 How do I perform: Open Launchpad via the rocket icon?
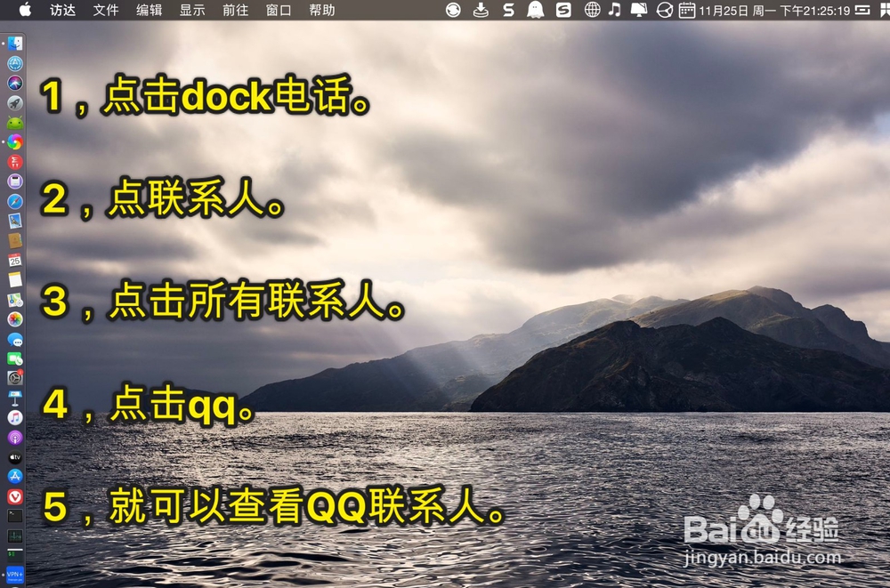pos(13,101)
